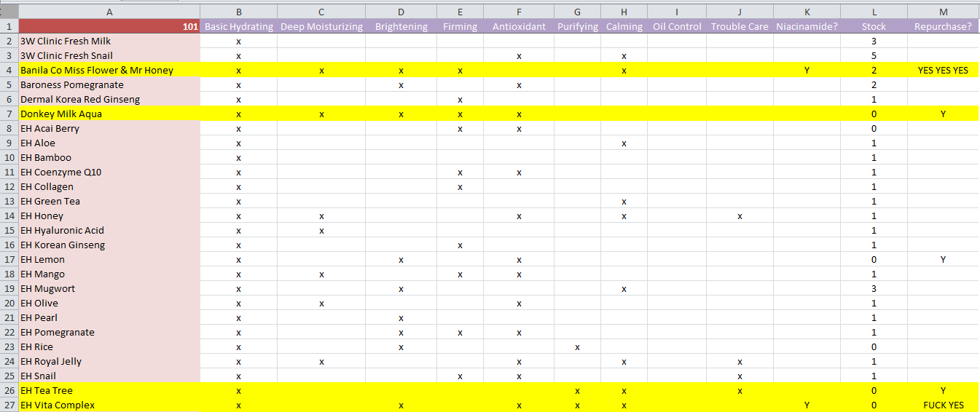Image resolution: width=980 pixels, height=412 pixels.
Task: Select the 'Oil Control' header cell
Action: pyautogui.click(x=676, y=27)
